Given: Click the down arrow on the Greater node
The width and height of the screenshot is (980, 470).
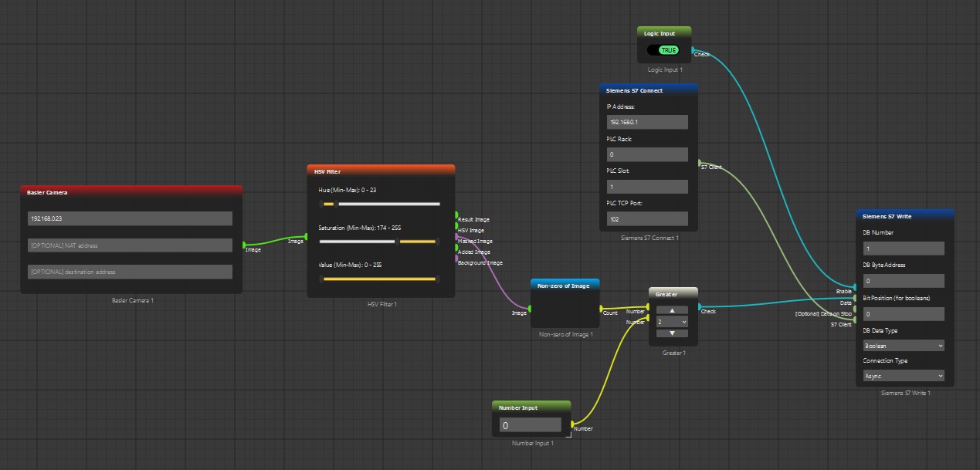Looking at the screenshot, I should coord(670,333).
